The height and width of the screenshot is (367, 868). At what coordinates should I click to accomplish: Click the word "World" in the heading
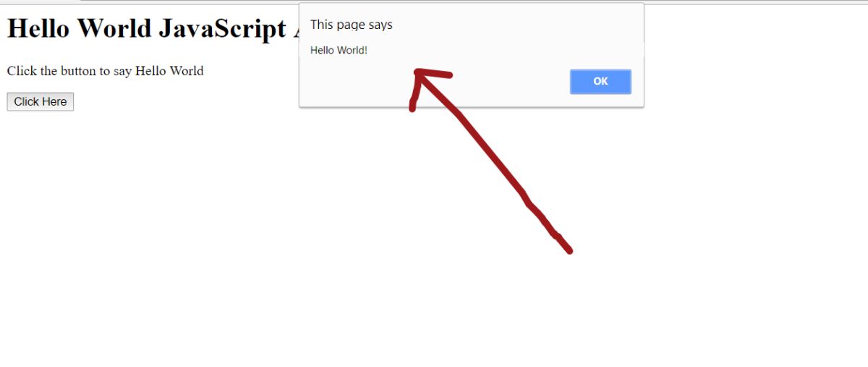114,28
